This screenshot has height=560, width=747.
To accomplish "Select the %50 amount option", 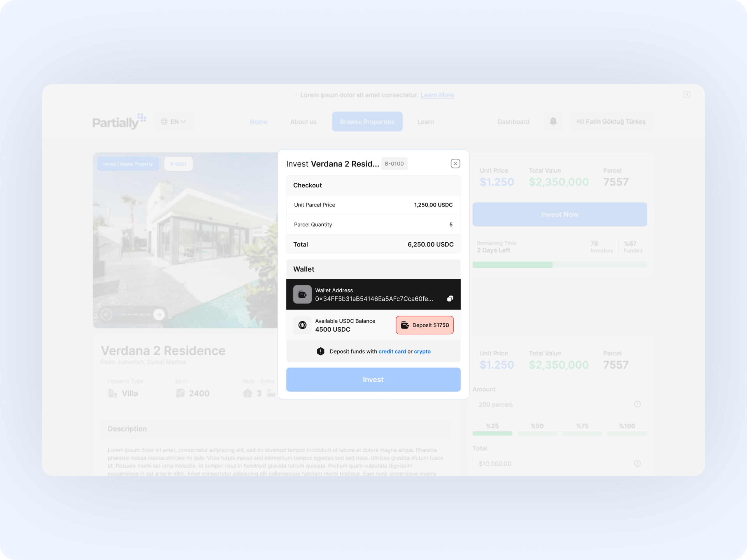I will (537, 429).
